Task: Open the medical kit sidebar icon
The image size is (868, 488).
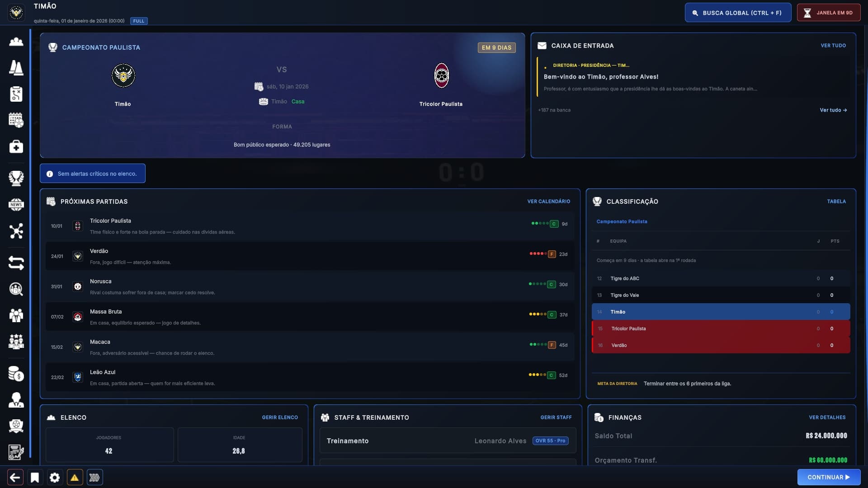Action: (16, 147)
